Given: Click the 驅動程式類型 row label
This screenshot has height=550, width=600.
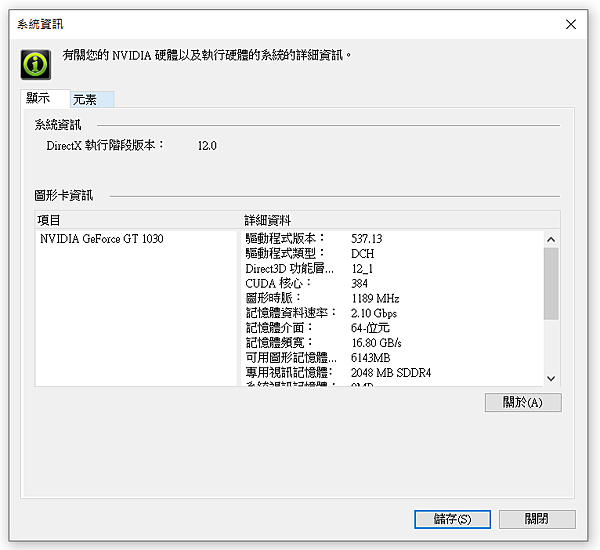Looking at the screenshot, I should (285, 253).
